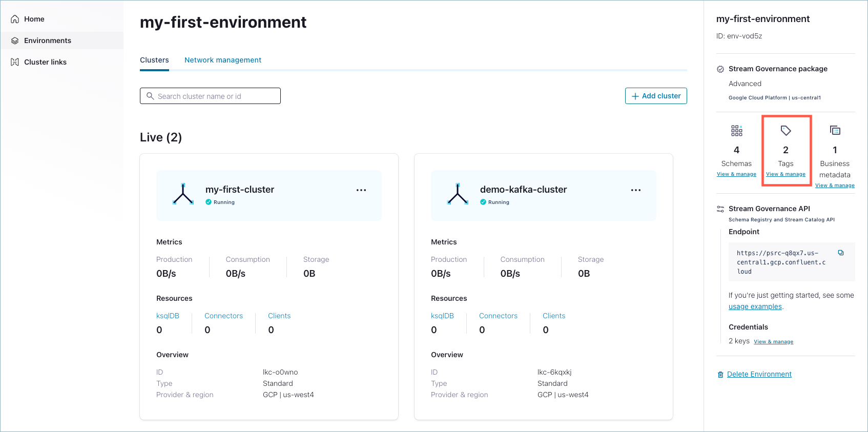Open my-first-cluster three-dot options menu
This screenshot has width=868, height=432.
click(x=361, y=190)
